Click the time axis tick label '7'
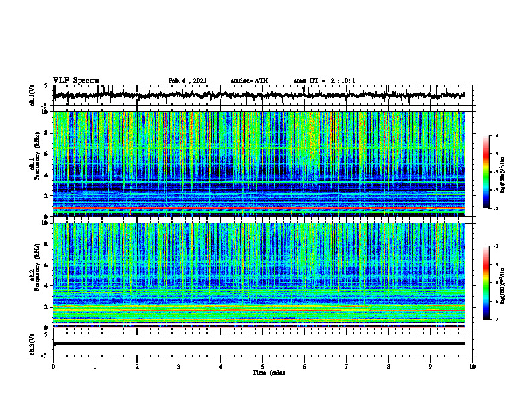Viewport: 532px width, 411px height. [347, 367]
